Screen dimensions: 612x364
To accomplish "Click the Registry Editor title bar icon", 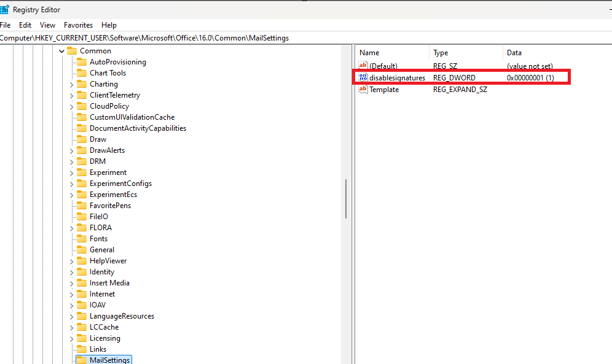I will coord(6,9).
